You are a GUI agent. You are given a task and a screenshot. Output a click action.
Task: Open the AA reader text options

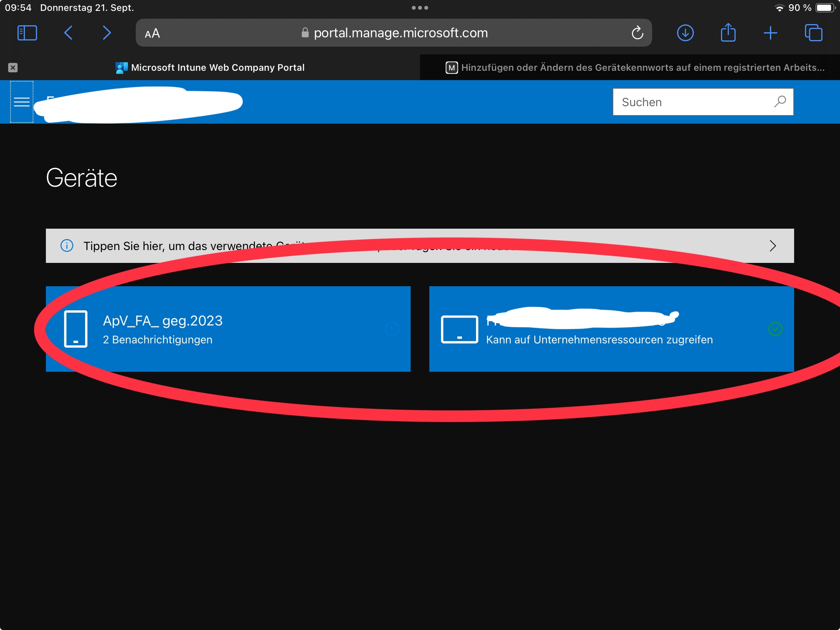pyautogui.click(x=152, y=33)
